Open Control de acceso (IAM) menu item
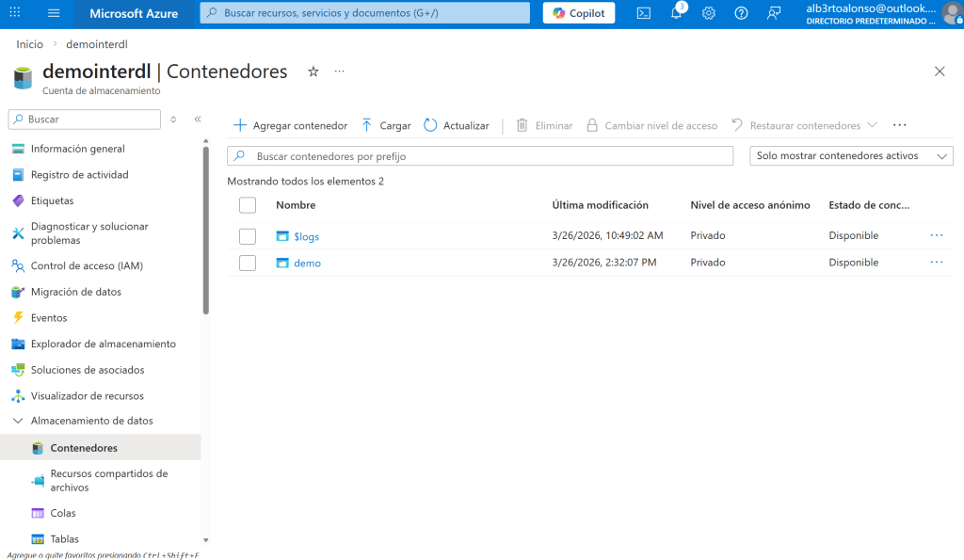This screenshot has height=560, width=964. coord(87,265)
